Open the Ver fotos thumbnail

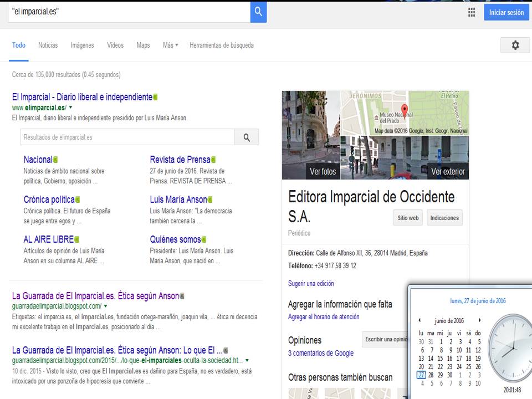pyautogui.click(x=311, y=135)
